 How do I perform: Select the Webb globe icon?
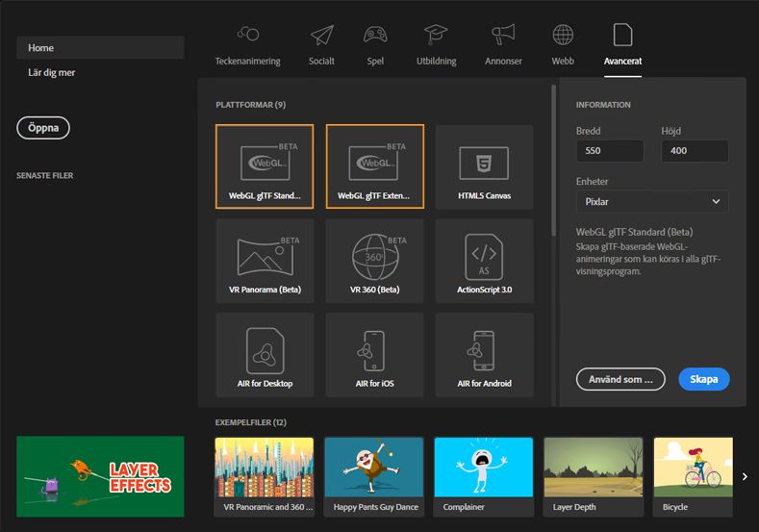click(563, 35)
